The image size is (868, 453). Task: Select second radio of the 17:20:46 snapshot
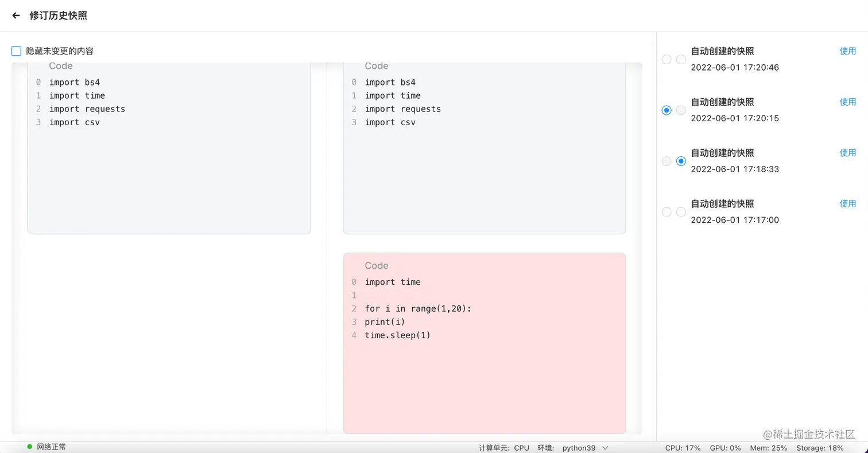pos(681,59)
